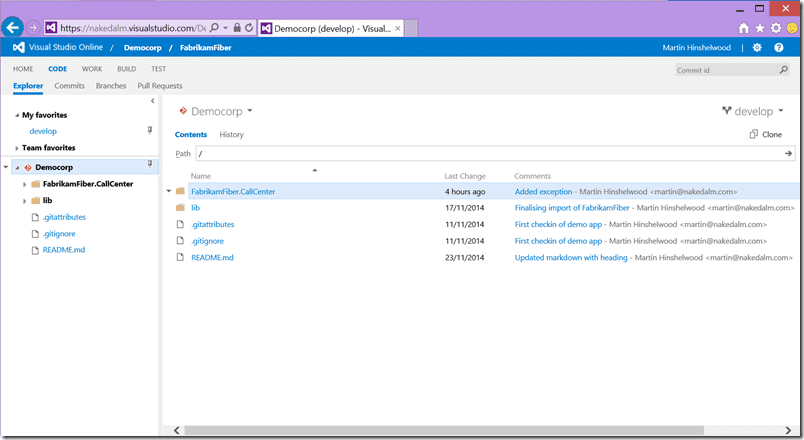Viewport: 804px width, 440px height.
Task: Click the Commit id search magnifier
Action: coord(783,70)
